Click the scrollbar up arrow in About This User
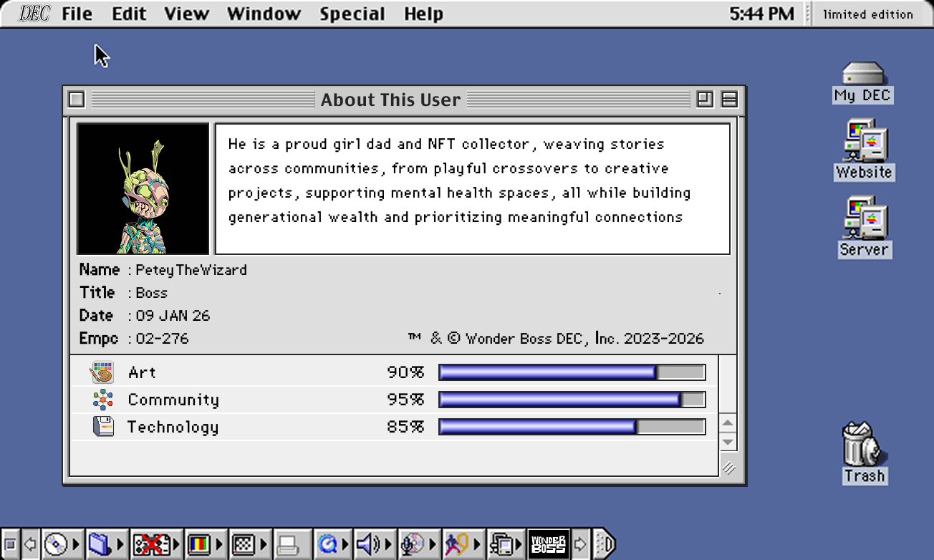Viewport: 934px width, 560px height. click(x=728, y=423)
